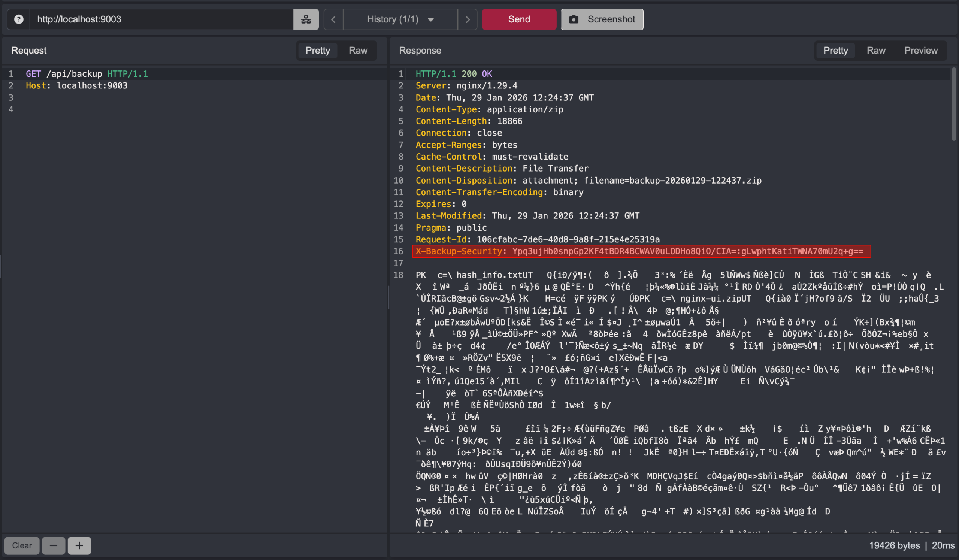Click the Response panel title
Viewport: 959px width, 560px height.
point(420,51)
